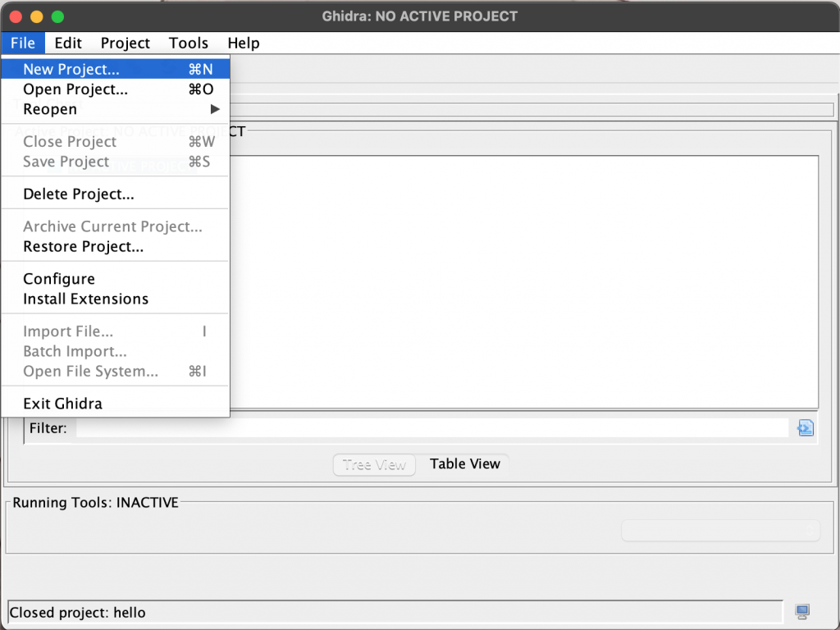The image size is (840, 630).
Task: Open the Running Tools workspace dropdown
Action: (720, 531)
